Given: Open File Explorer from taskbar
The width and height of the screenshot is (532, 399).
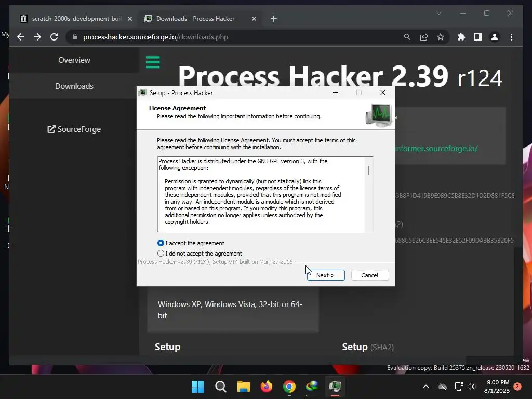Looking at the screenshot, I should 243,387.
